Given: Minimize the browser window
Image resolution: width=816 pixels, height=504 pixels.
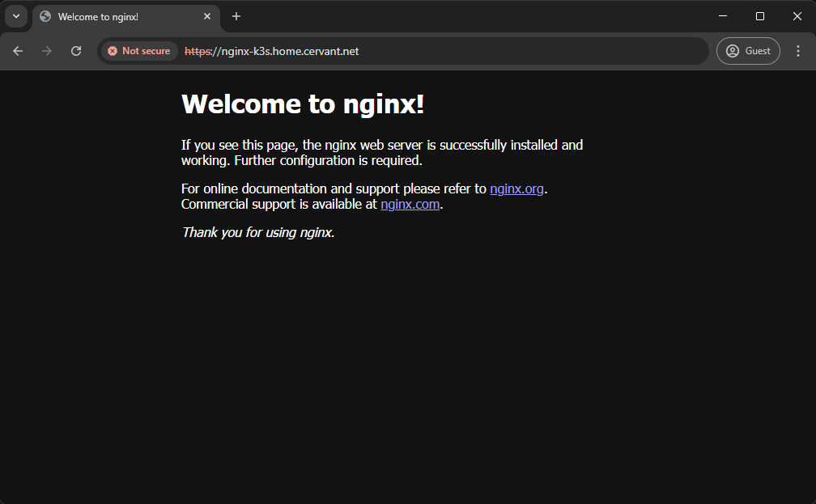Looking at the screenshot, I should coord(723,16).
